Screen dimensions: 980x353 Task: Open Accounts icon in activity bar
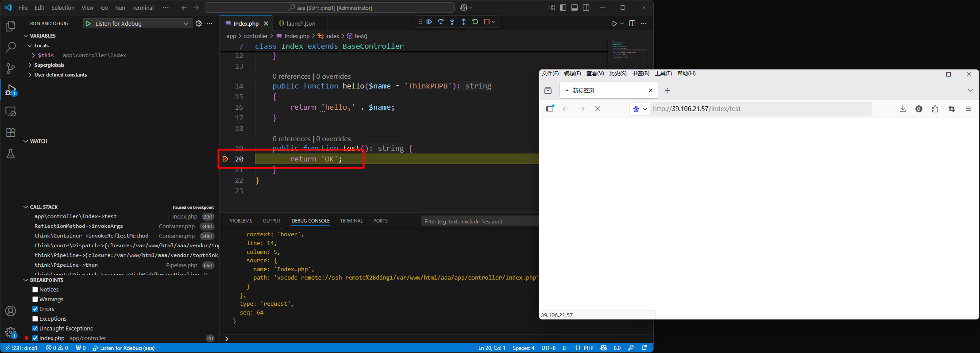click(11, 311)
